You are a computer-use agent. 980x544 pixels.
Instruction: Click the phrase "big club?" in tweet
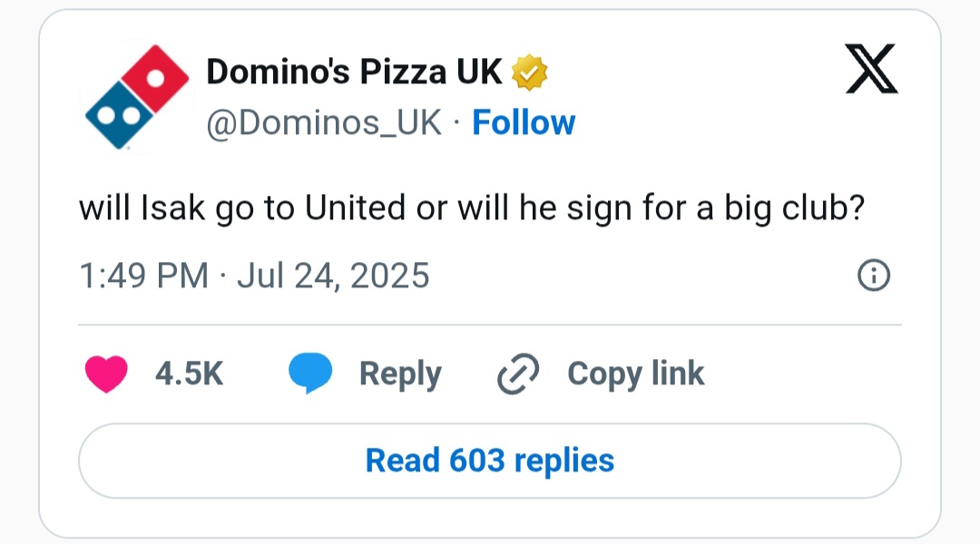[x=794, y=208]
